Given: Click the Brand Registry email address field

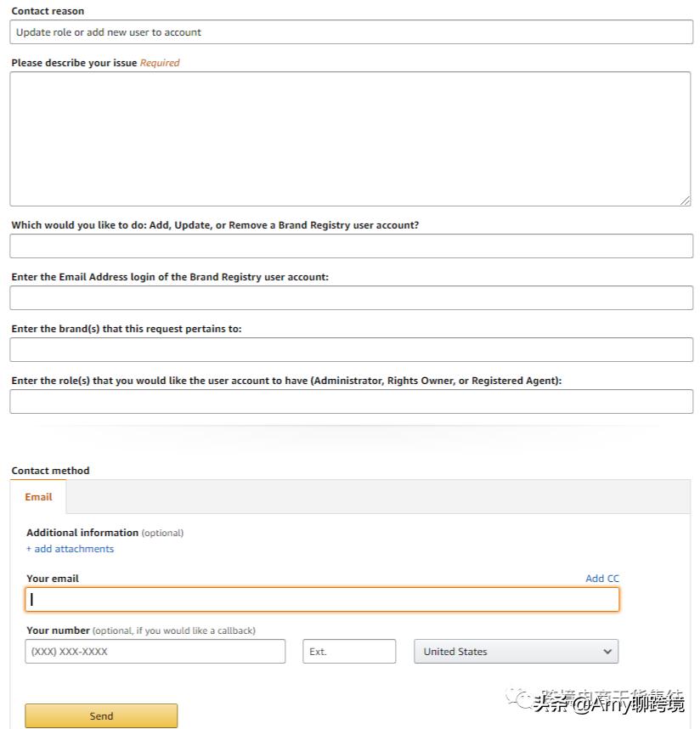Looking at the screenshot, I should [x=352, y=297].
